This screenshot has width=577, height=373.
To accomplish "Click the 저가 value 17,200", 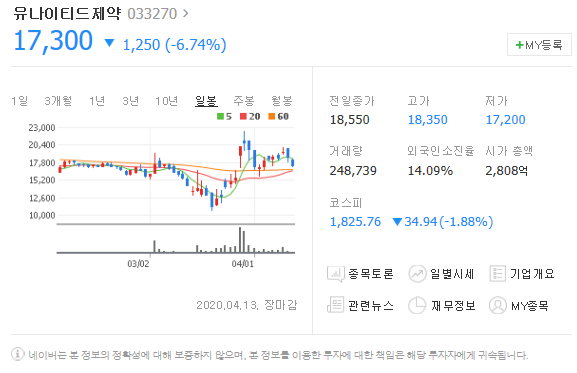I will (x=506, y=120).
